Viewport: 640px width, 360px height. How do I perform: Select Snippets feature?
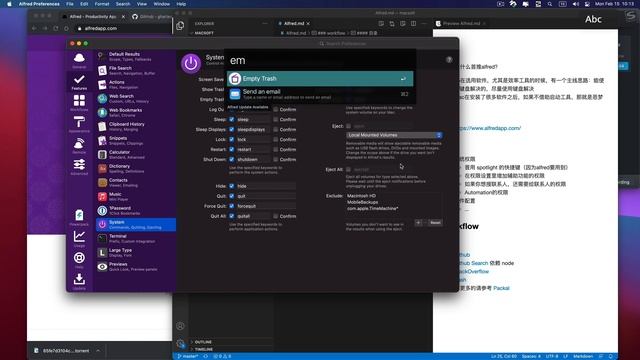click(x=136, y=140)
